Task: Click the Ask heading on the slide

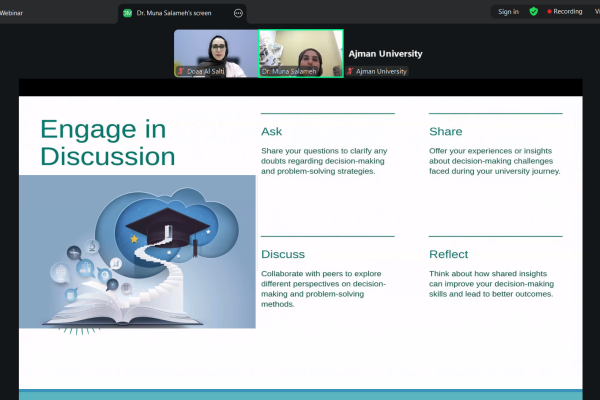Action: [271, 131]
